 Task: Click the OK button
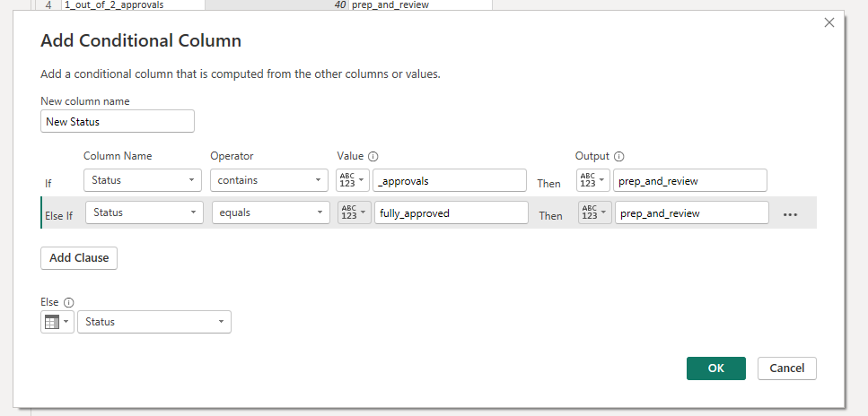(715, 368)
